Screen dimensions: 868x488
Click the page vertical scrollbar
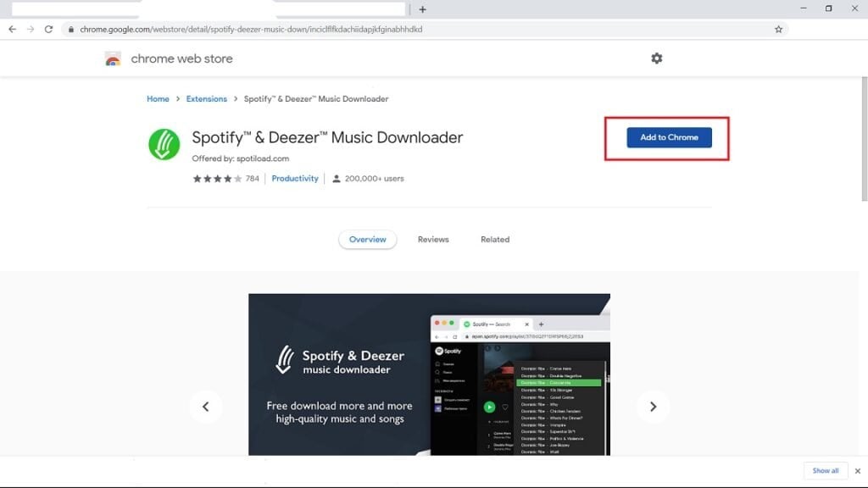click(864, 140)
